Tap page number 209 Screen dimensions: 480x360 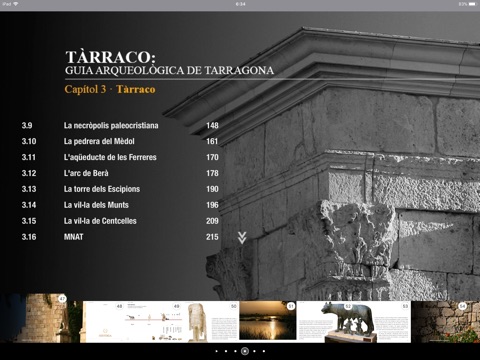click(x=212, y=221)
